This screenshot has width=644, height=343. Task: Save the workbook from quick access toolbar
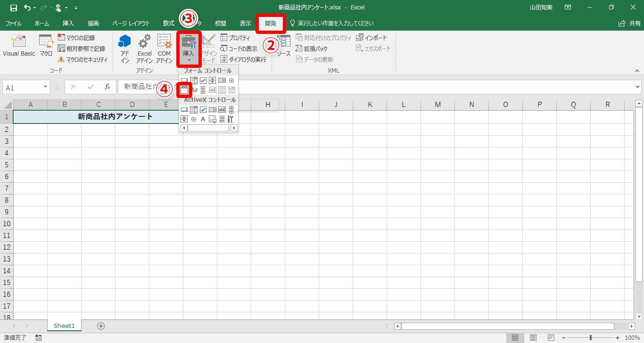(13, 8)
